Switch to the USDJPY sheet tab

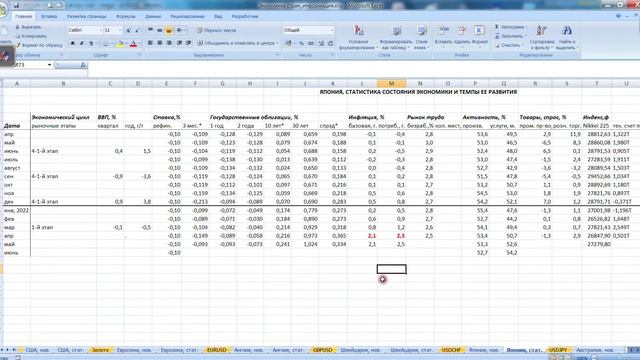[x=558, y=350]
